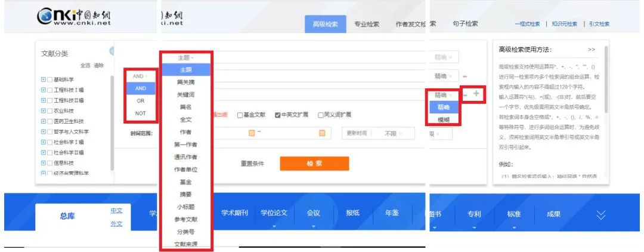Select 模糊 match option

(x=444, y=119)
